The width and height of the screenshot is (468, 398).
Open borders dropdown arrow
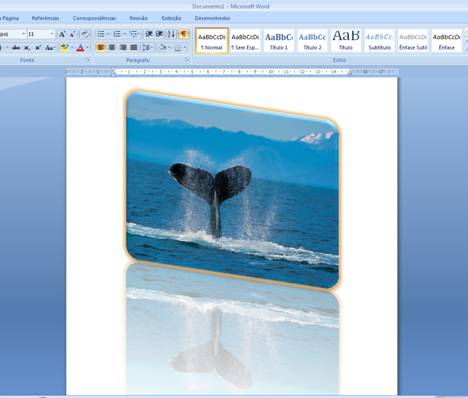coord(185,48)
